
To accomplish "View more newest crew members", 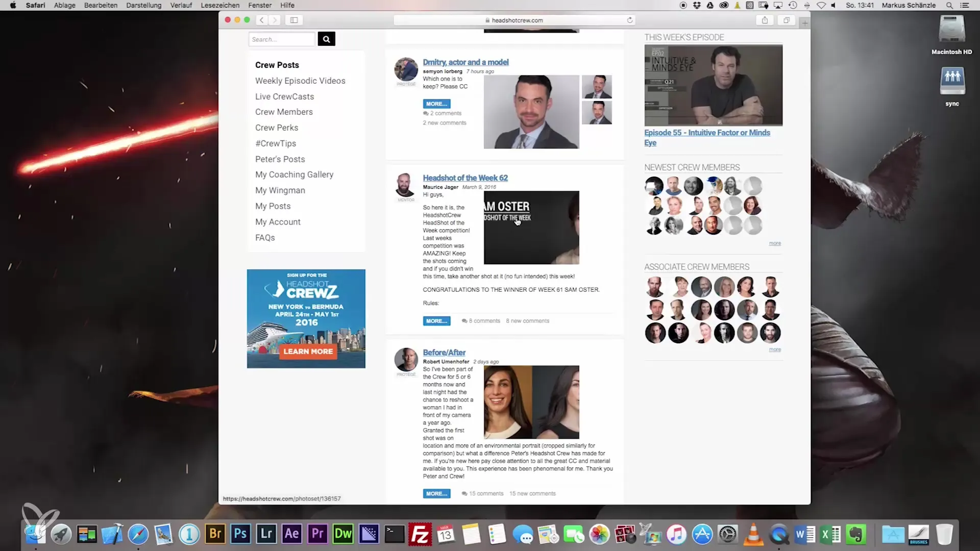I will 775,243.
